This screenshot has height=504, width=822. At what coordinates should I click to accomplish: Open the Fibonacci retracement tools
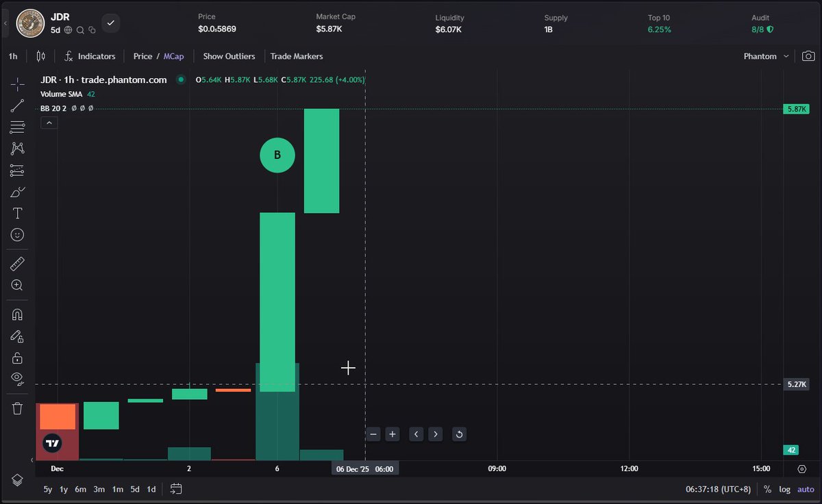click(x=17, y=127)
